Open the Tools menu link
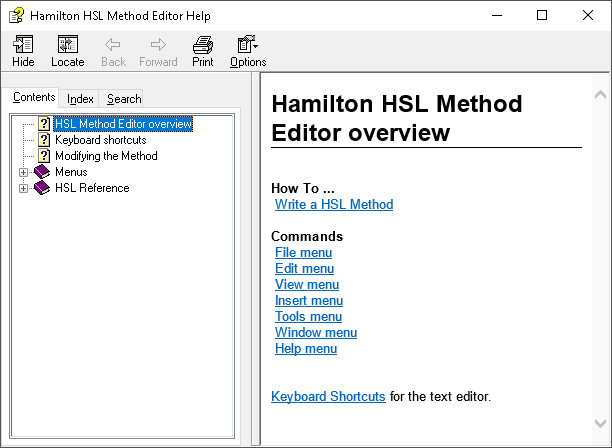 coord(308,316)
